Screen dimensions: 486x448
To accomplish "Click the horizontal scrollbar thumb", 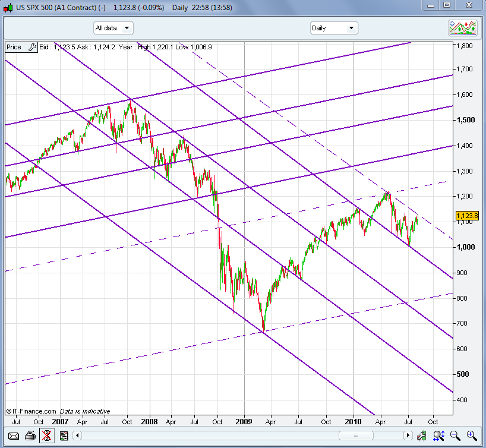I will [356, 436].
